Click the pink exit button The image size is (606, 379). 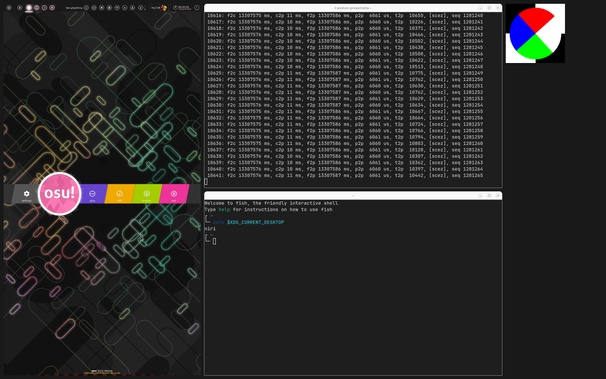point(174,194)
